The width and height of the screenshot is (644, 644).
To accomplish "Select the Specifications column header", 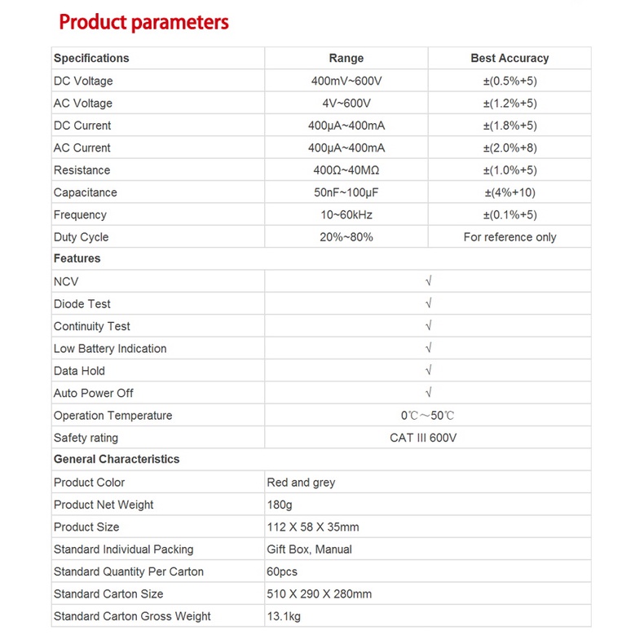I will [x=91, y=58].
